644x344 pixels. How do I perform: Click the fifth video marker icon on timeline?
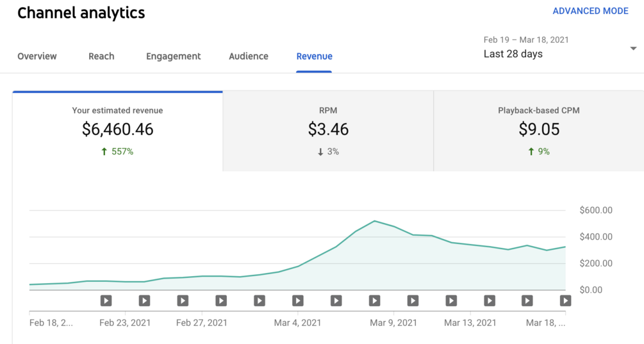pyautogui.click(x=260, y=300)
